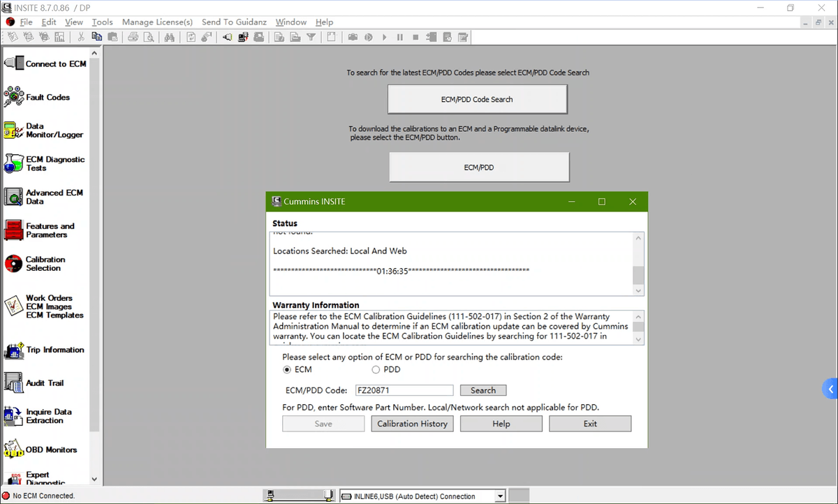Select the PDD radio button
The width and height of the screenshot is (838, 504).
pos(376,369)
